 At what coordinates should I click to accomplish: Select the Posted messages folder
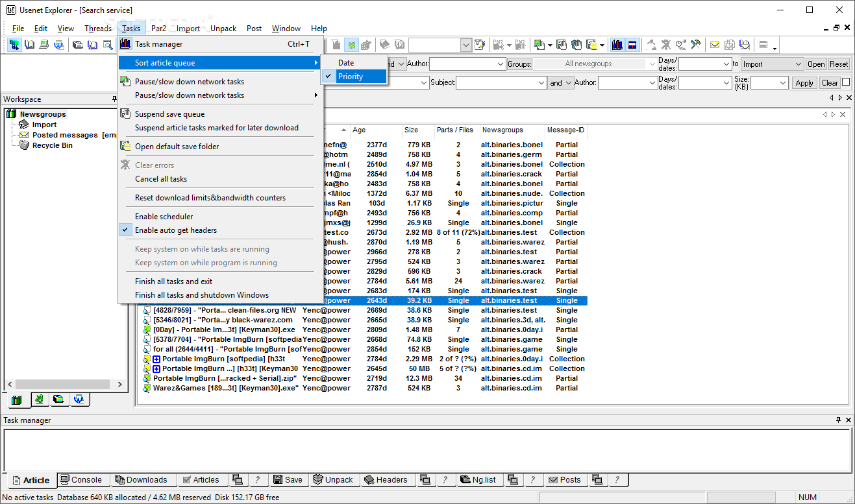pos(68,135)
